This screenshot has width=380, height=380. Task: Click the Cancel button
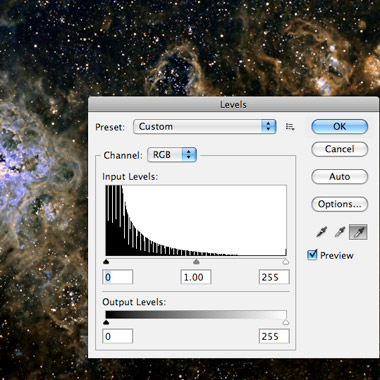[x=340, y=149]
